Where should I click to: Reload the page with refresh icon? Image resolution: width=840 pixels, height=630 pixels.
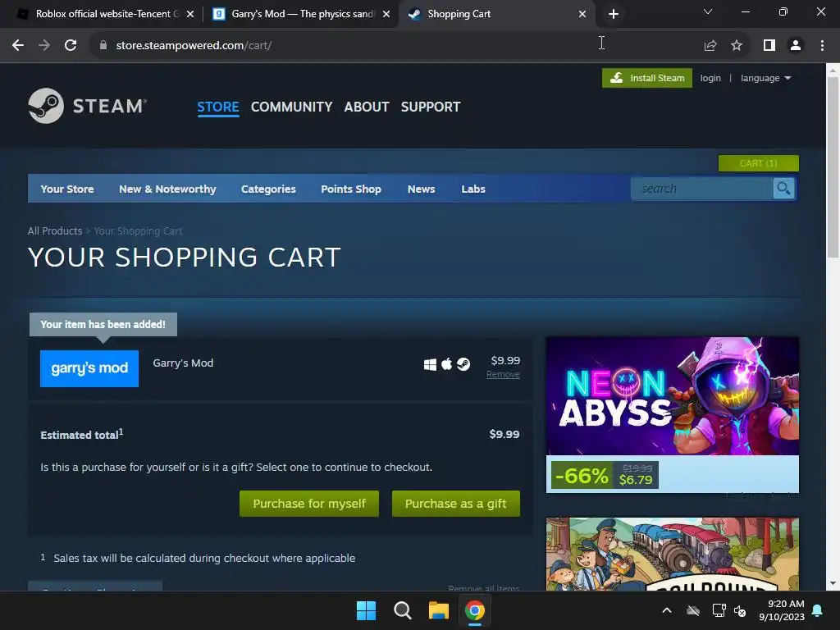pos(71,46)
